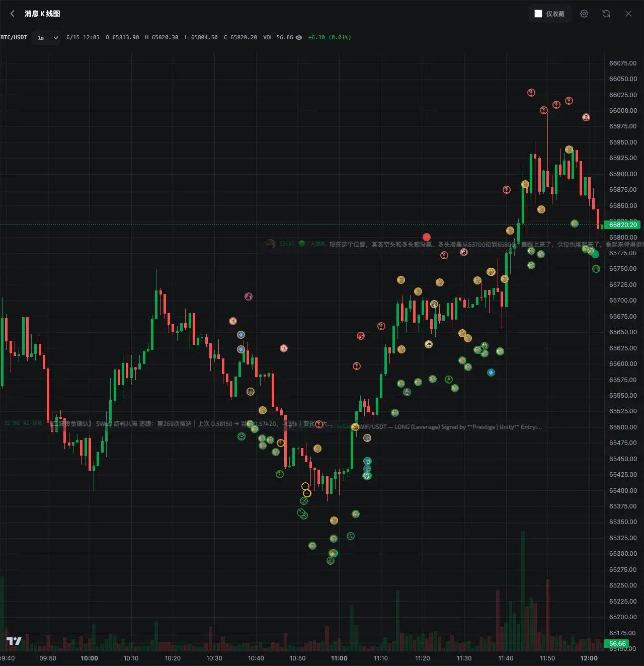
Task: Click the 11:00 label on the time axis
Action: [x=339, y=658]
